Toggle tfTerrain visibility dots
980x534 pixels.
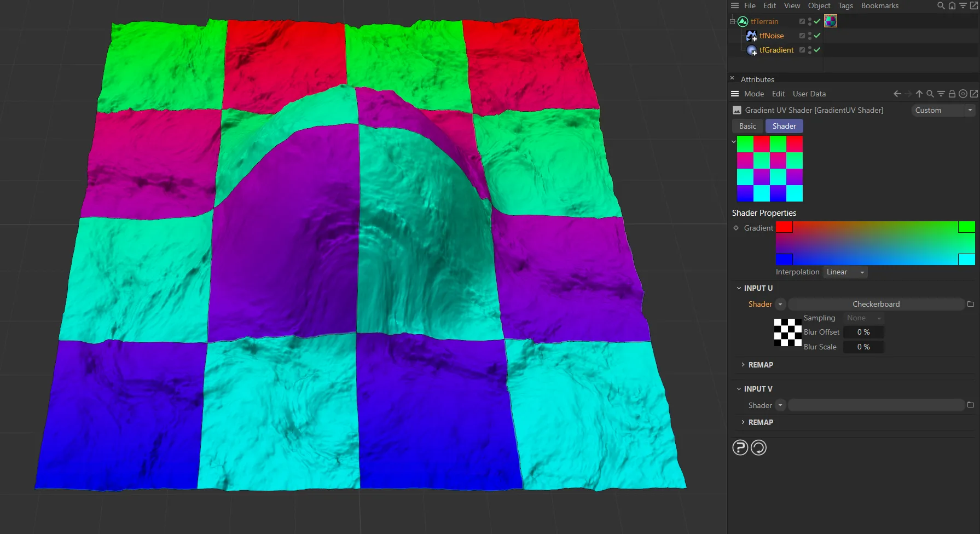[x=810, y=21]
